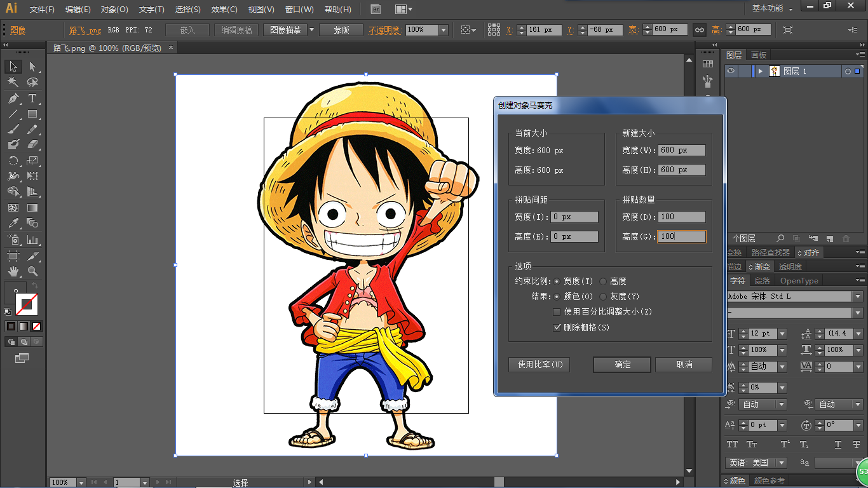Image resolution: width=868 pixels, height=488 pixels.
Task: Open the 英语: 美国 language dropdown
Action: [782, 463]
